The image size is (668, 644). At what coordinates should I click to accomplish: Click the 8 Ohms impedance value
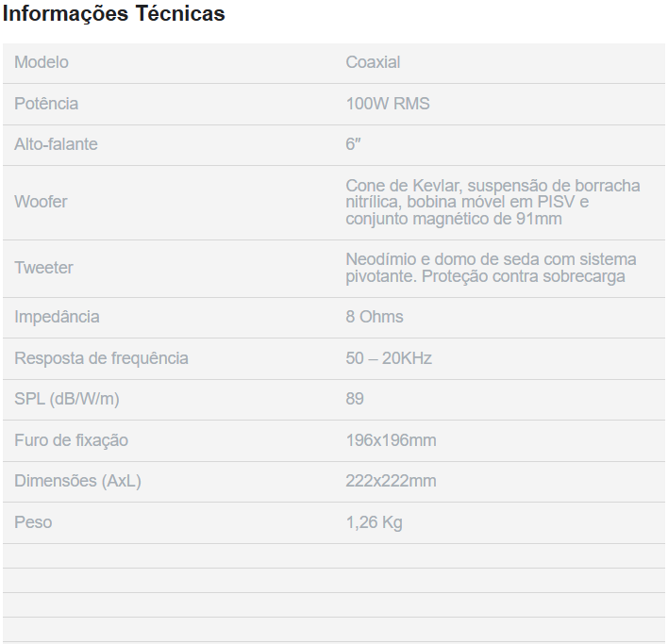coord(375,317)
